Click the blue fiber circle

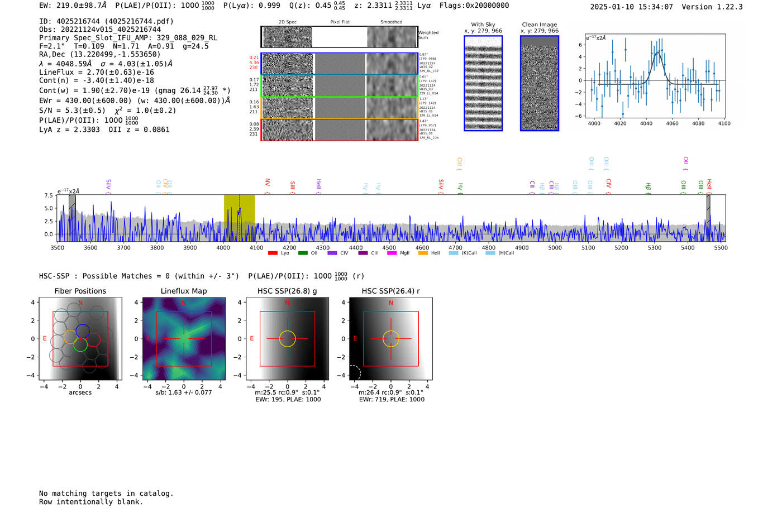[x=83, y=330]
